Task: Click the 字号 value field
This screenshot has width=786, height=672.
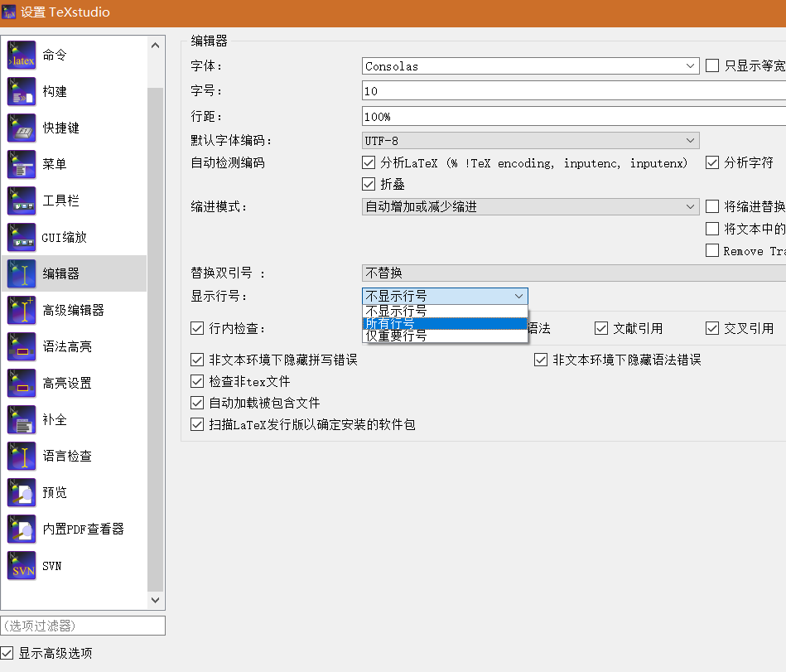Action: [573, 91]
